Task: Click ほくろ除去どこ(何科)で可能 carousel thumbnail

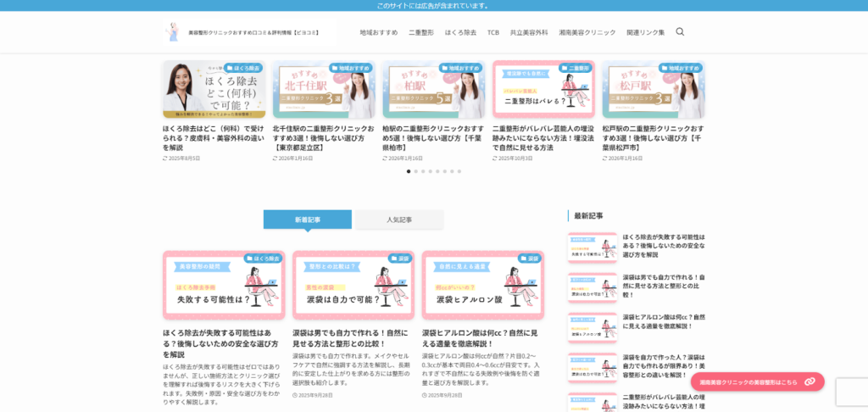Action: coord(214,89)
